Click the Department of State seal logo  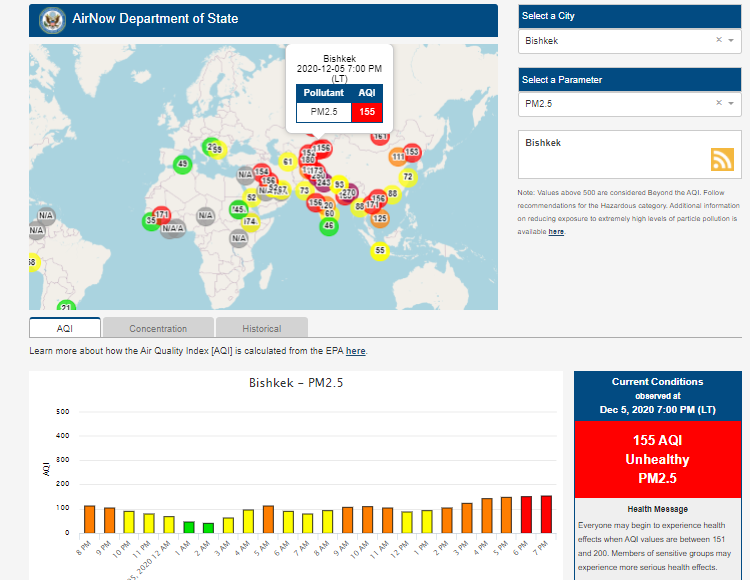[x=51, y=19]
